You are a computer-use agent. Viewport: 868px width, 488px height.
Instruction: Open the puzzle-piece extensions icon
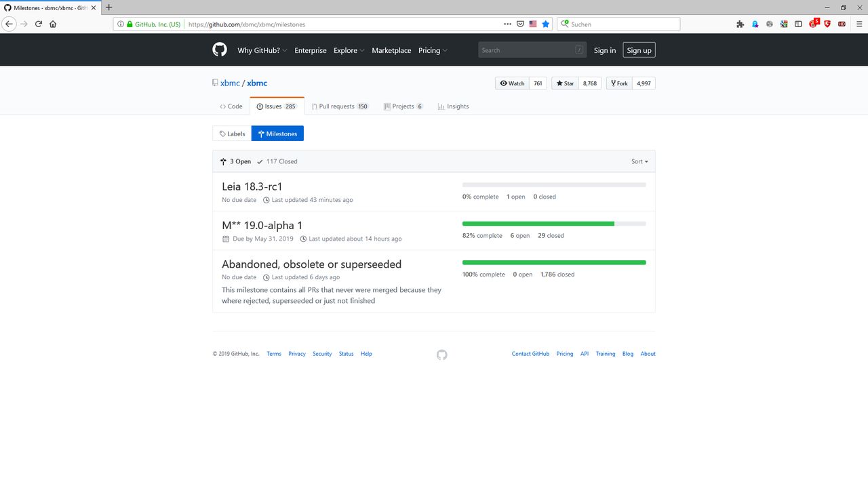[x=741, y=24]
